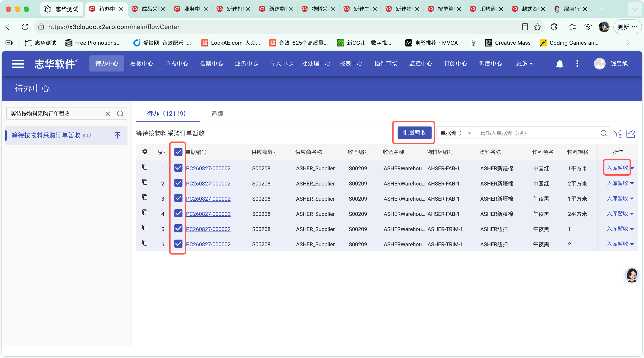Click the copy icon in row 3
This screenshot has width=644, height=358.
coord(145,197)
